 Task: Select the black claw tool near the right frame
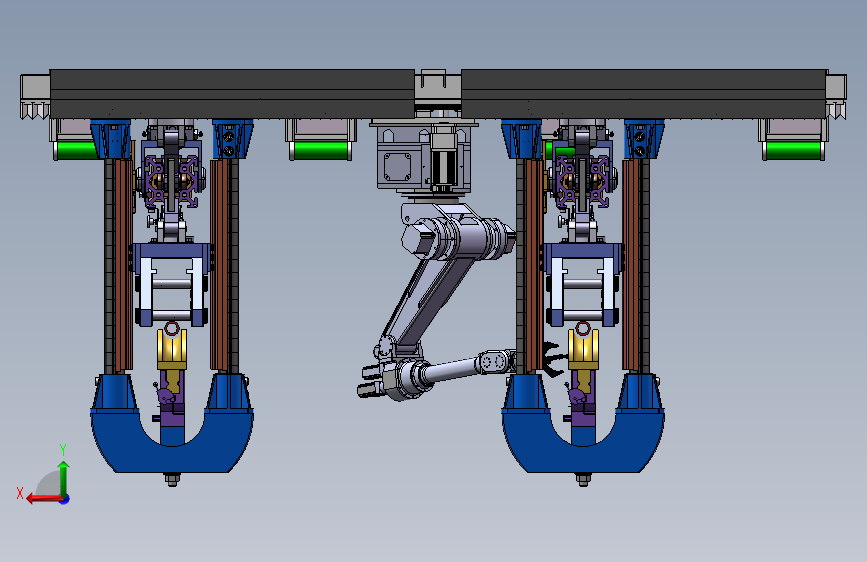[554, 360]
